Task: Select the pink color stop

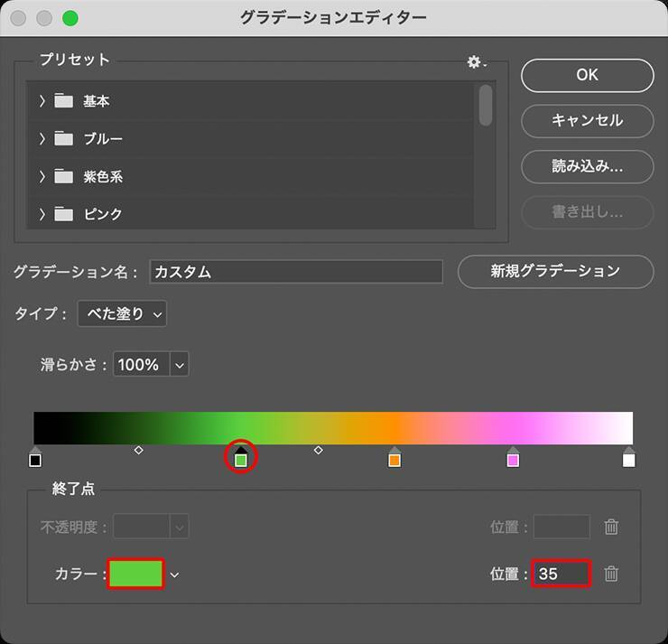Action: [x=513, y=460]
